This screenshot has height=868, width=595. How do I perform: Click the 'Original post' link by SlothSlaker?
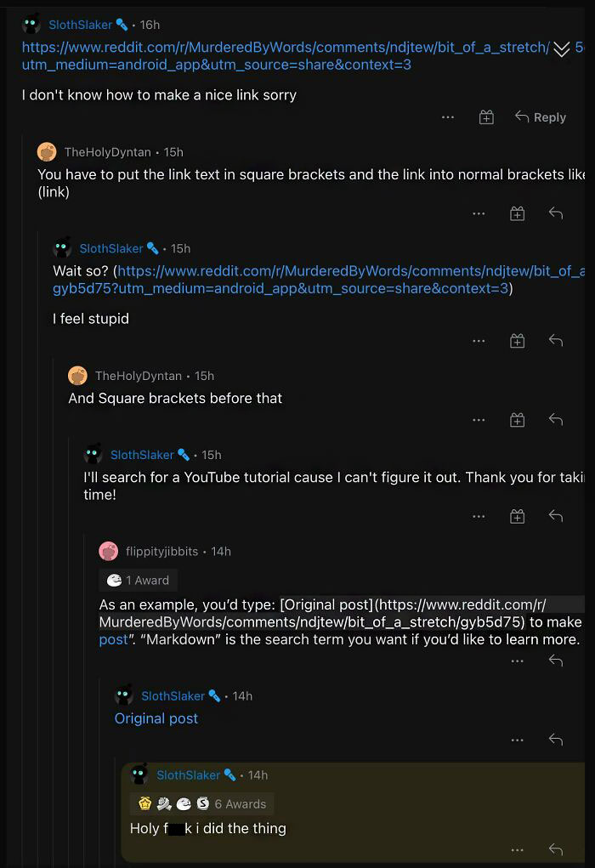[x=156, y=718]
